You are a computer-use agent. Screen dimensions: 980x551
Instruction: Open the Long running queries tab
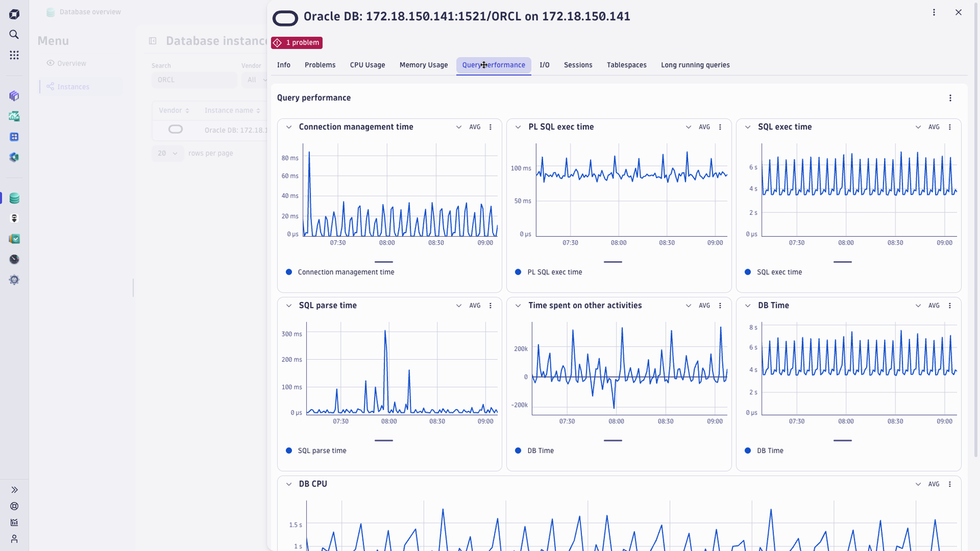(695, 65)
